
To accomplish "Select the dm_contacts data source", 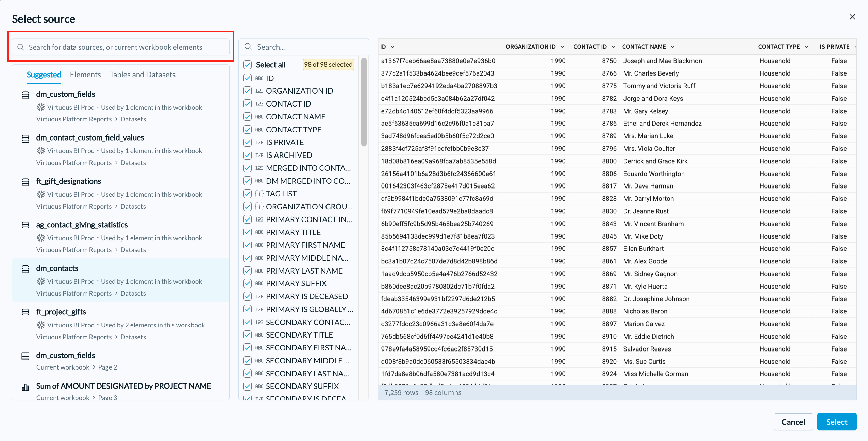I will 121,280.
